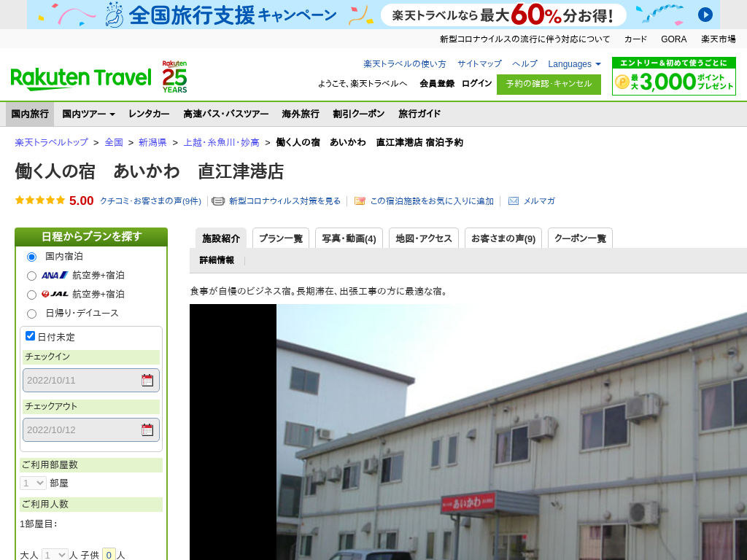
Task: Click the 上越・糸魚川・妙高 breadcrumb
Action: [222, 142]
